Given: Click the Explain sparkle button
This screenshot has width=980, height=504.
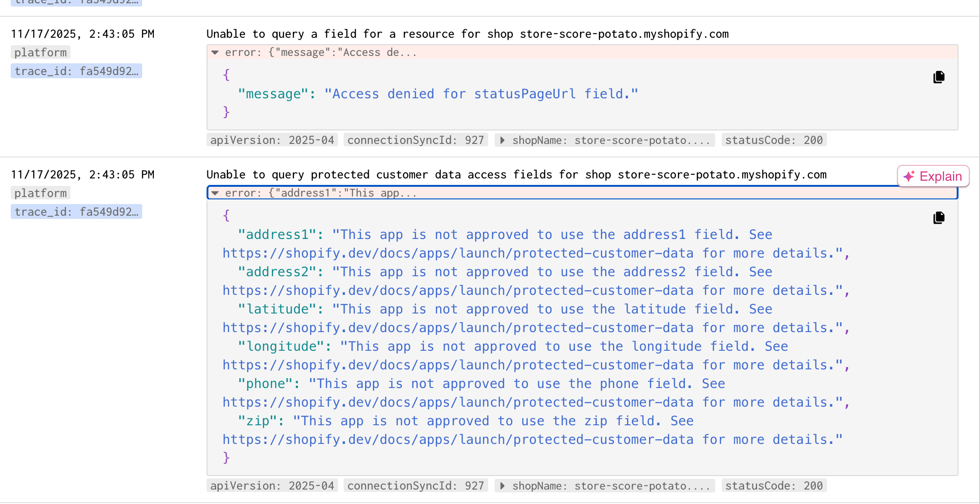Looking at the screenshot, I should 933,177.
